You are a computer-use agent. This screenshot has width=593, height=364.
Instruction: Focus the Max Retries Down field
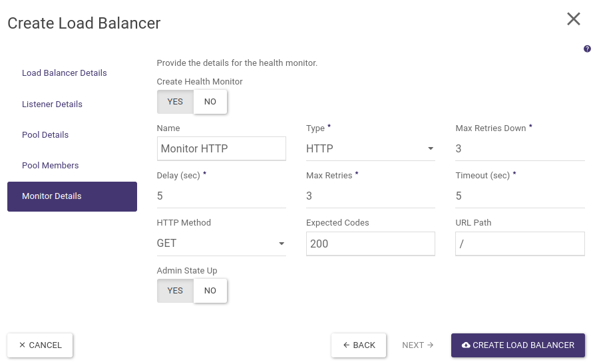click(x=520, y=148)
